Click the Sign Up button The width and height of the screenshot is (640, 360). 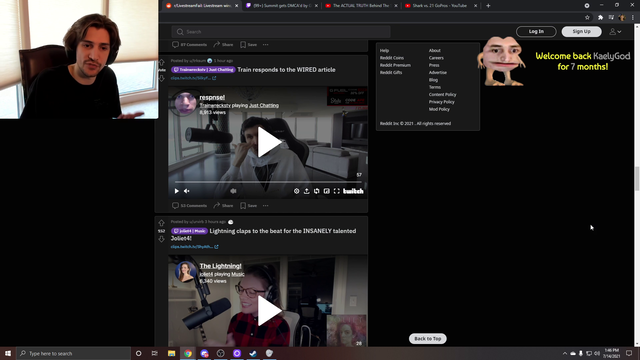point(581,31)
